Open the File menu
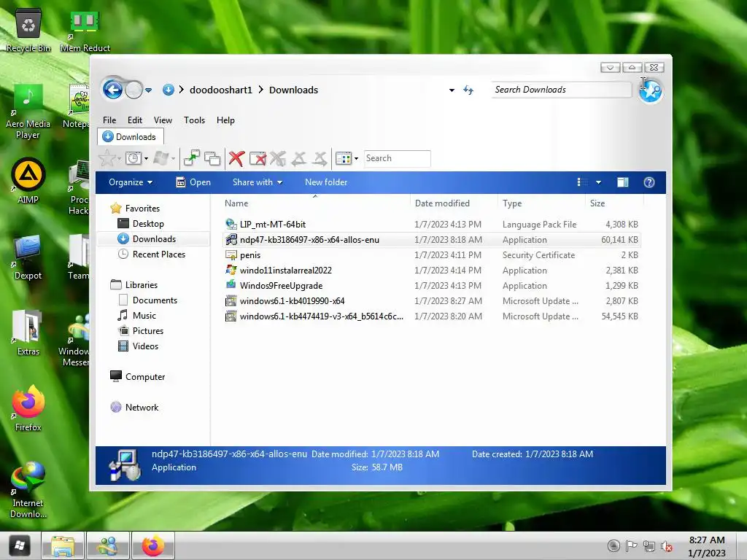This screenshot has height=560, width=747. [109, 120]
